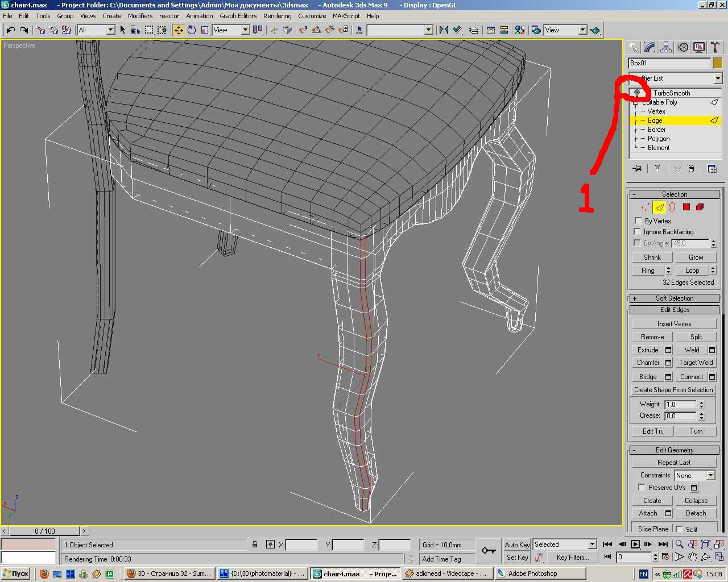Click the Chamfer button
Viewport: 728px width, 582px height.
pyautogui.click(x=648, y=363)
